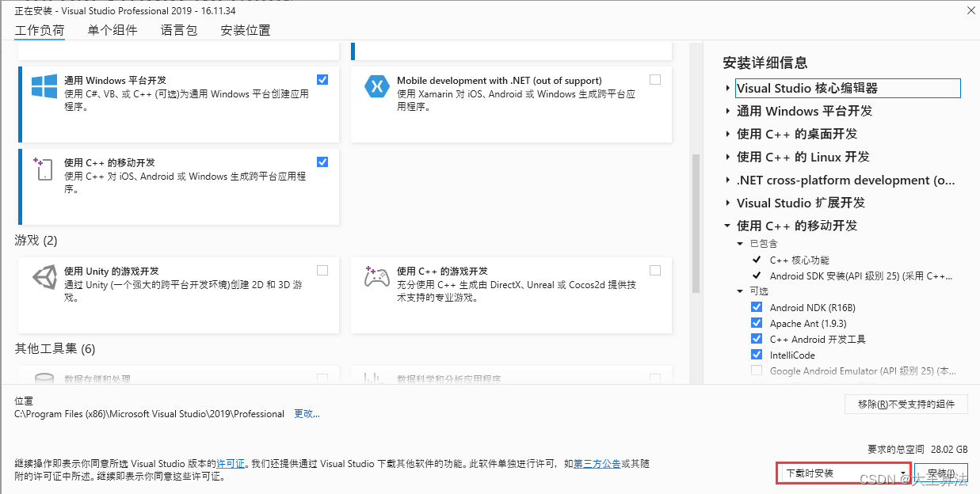
Task: Click the workloads list vertical scrollbar
Action: 696,223
